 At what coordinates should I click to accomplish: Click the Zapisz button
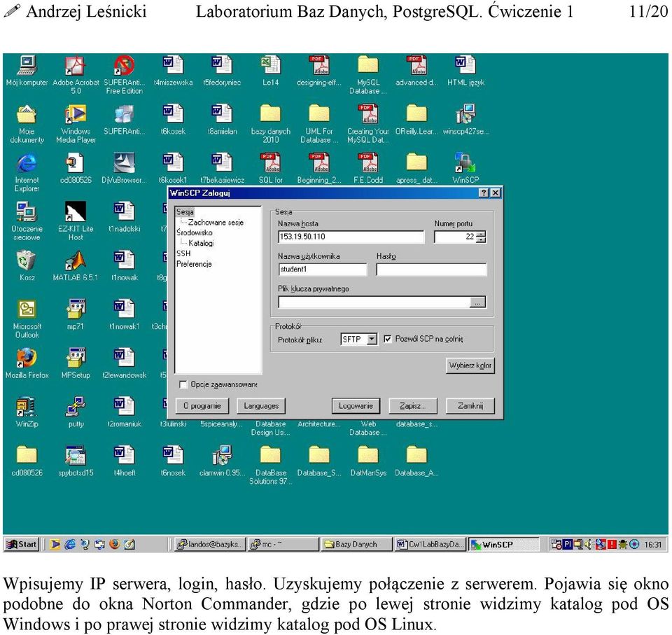(413, 405)
